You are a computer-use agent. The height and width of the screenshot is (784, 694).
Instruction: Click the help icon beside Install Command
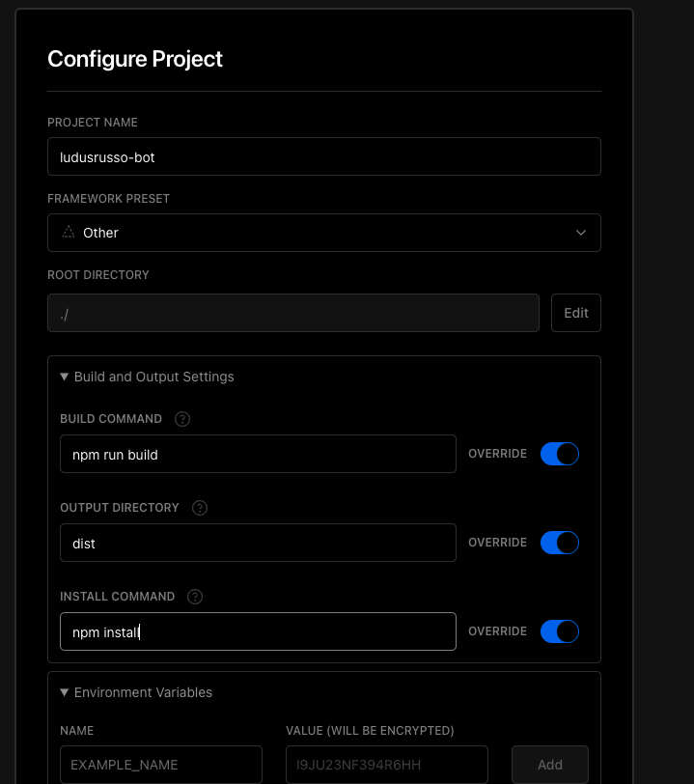click(x=195, y=597)
